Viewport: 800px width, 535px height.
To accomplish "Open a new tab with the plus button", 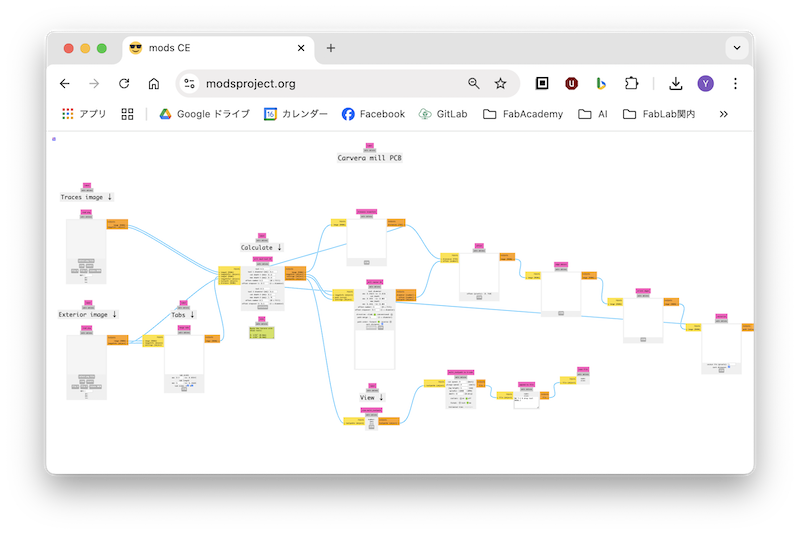I will (331, 48).
